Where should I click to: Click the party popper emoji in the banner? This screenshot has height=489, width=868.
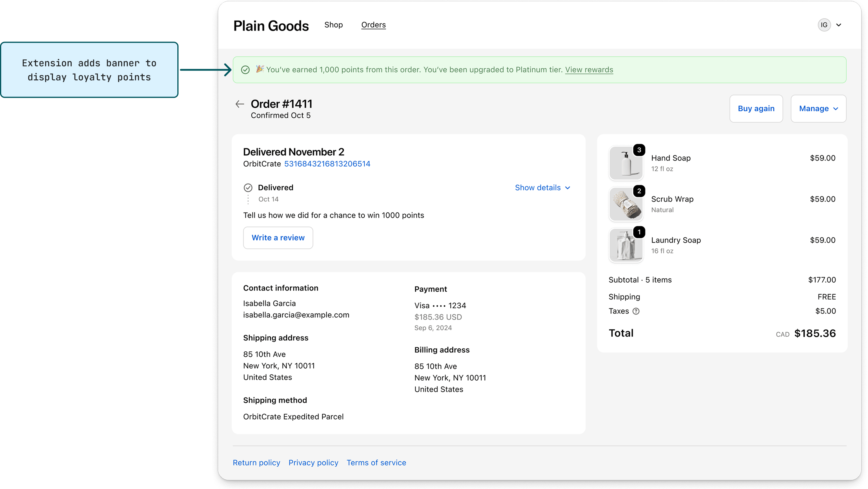pos(260,69)
